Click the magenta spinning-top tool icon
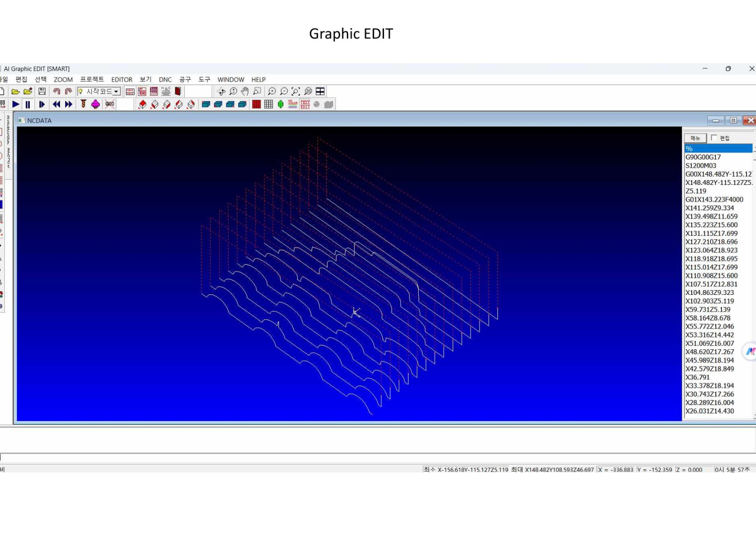756x535 pixels. [x=95, y=104]
